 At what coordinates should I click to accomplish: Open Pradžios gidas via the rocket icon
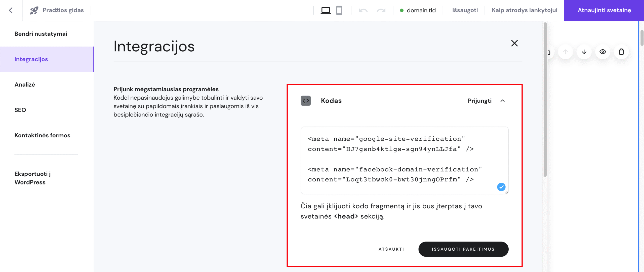[x=34, y=10]
